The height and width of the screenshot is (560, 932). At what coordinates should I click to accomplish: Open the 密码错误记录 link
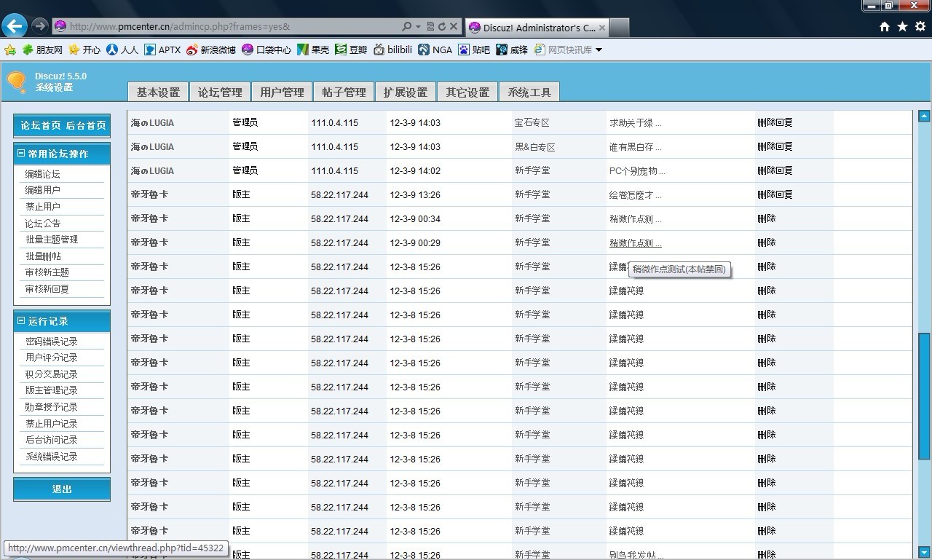coord(51,341)
